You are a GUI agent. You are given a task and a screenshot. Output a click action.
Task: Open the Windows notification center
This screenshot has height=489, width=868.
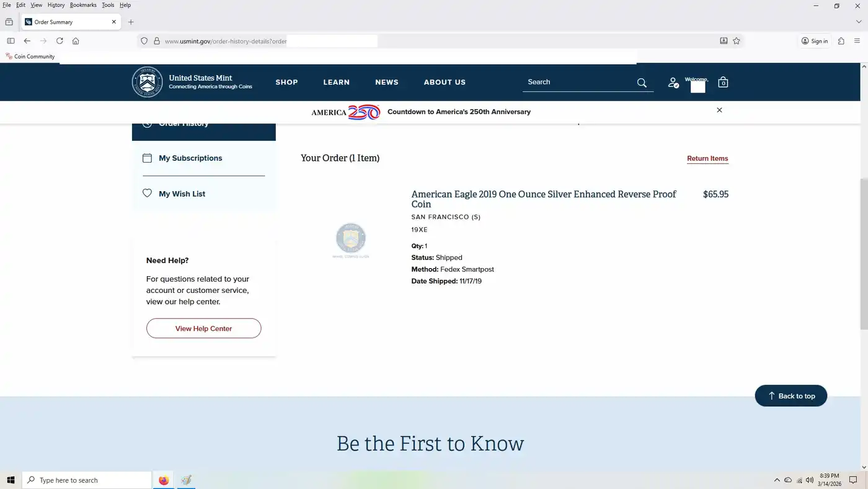(853, 480)
